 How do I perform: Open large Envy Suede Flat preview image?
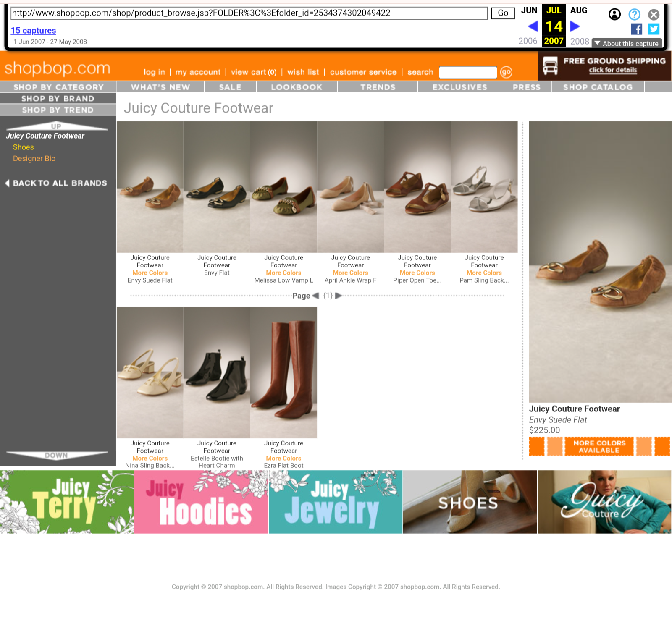600,262
